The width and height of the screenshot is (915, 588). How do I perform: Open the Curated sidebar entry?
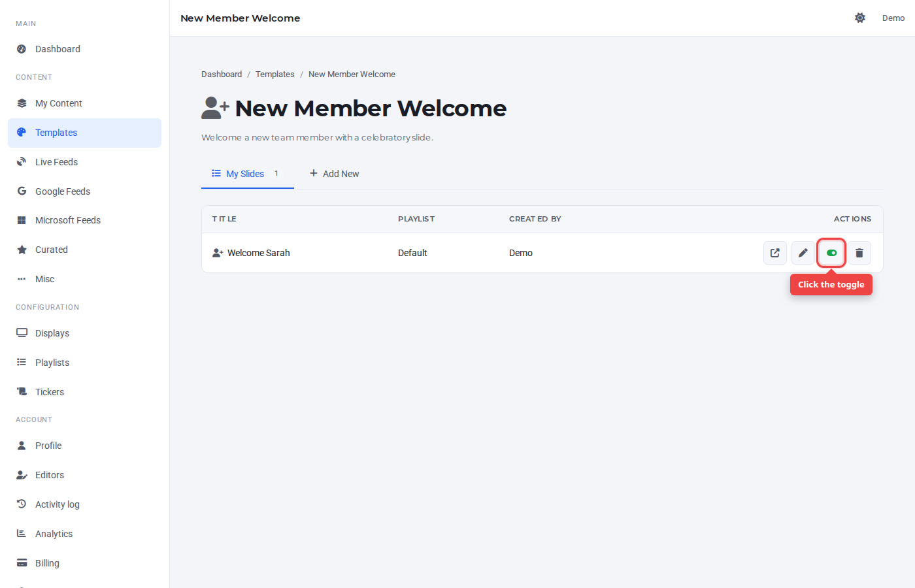click(x=84, y=250)
